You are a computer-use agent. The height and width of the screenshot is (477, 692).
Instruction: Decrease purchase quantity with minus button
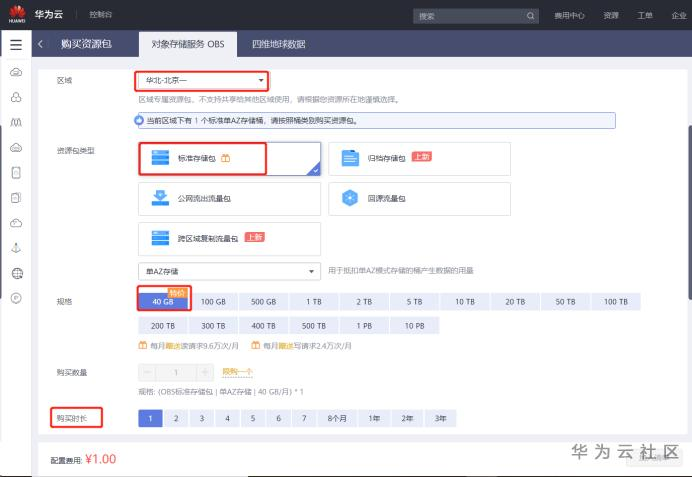(147, 372)
